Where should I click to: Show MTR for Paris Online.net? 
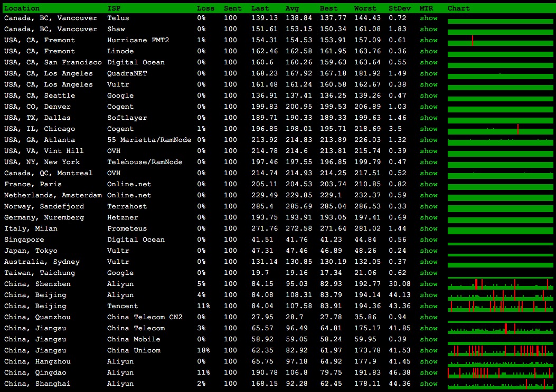pos(428,184)
